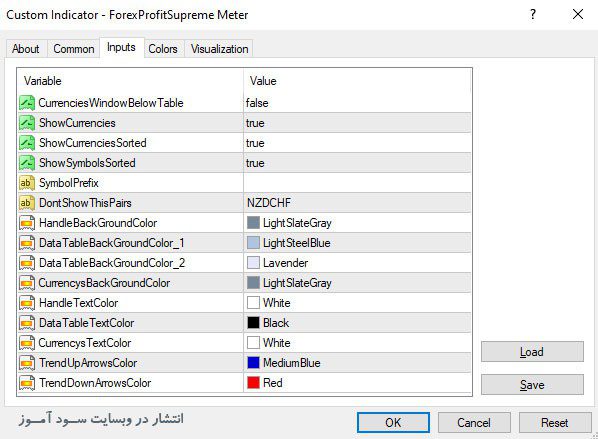The height and width of the screenshot is (439, 598).
Task: Click the boolean icon next to ShowCurrencies
Action: (27, 123)
